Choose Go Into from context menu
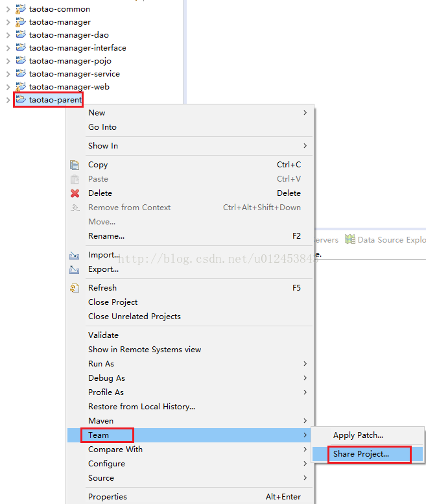 tap(190, 127)
